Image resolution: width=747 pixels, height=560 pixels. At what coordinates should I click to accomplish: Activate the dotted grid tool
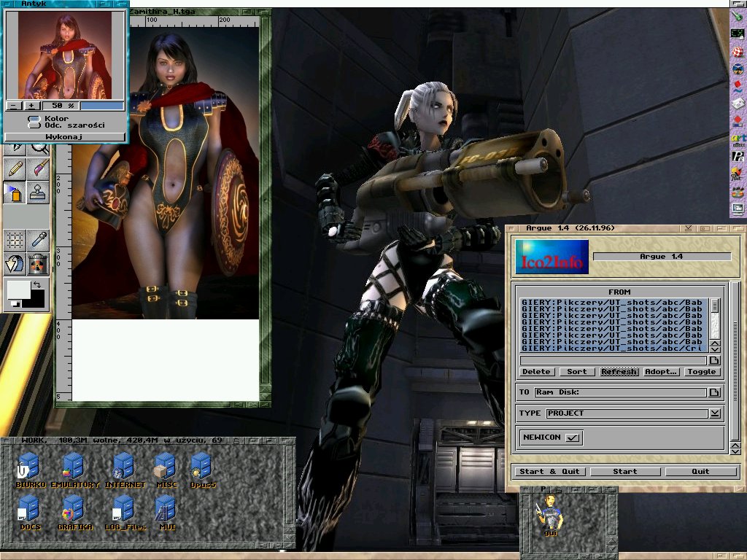15,241
